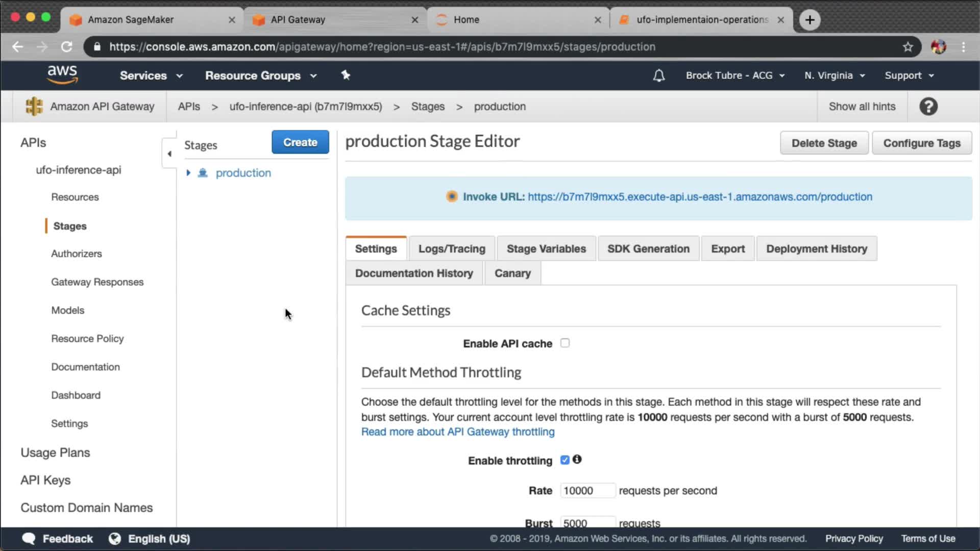Click the pin shortcut icon in navbar
The height and width of the screenshot is (551, 980).
pyautogui.click(x=346, y=75)
